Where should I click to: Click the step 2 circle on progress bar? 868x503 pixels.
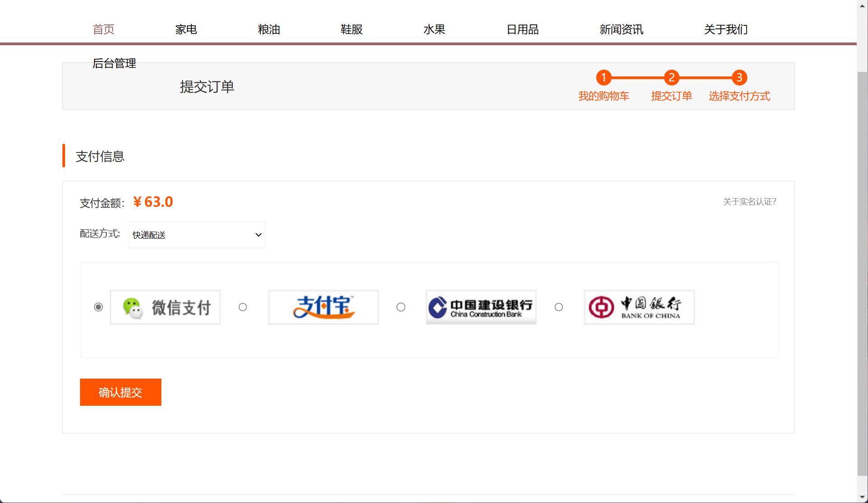coord(671,77)
